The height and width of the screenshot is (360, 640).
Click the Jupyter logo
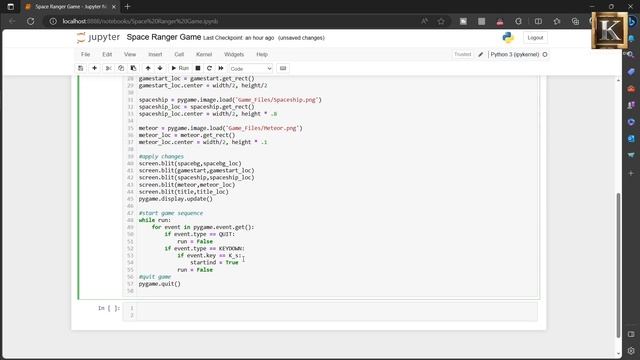[x=98, y=37]
